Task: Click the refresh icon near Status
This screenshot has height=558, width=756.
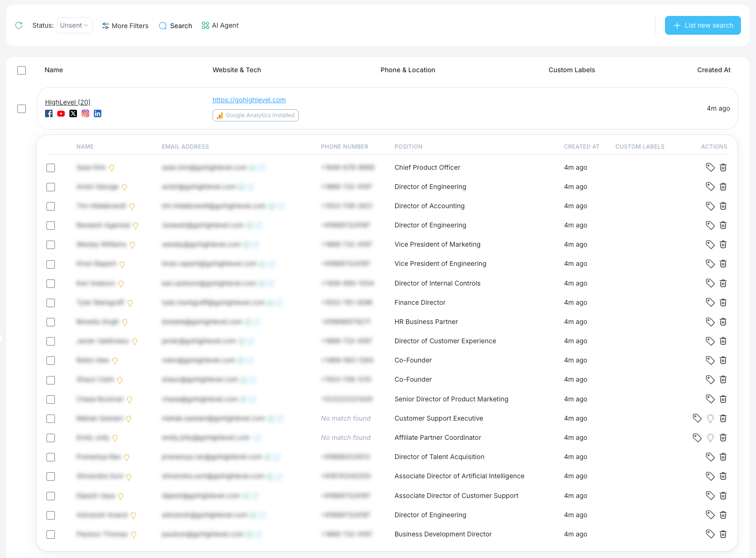Action: (x=19, y=25)
